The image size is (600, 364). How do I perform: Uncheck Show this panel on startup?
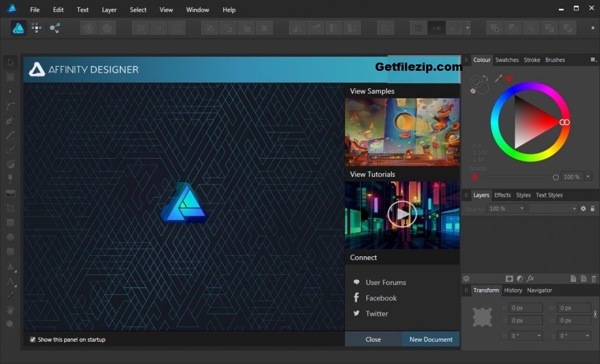coord(33,339)
